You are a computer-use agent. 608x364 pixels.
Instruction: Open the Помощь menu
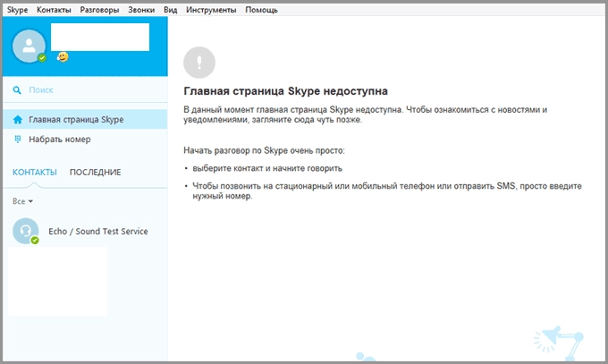coord(261,10)
